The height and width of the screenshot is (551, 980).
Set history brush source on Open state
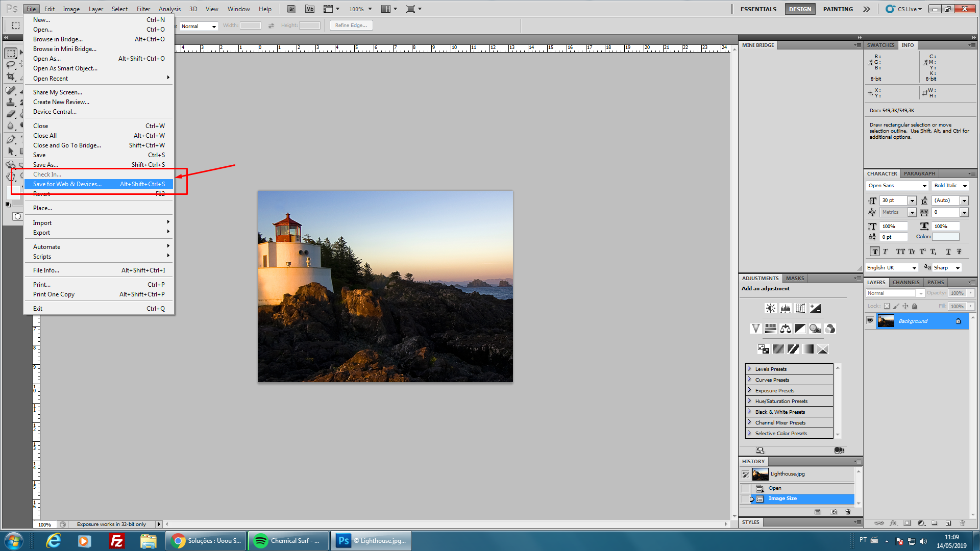(746, 488)
